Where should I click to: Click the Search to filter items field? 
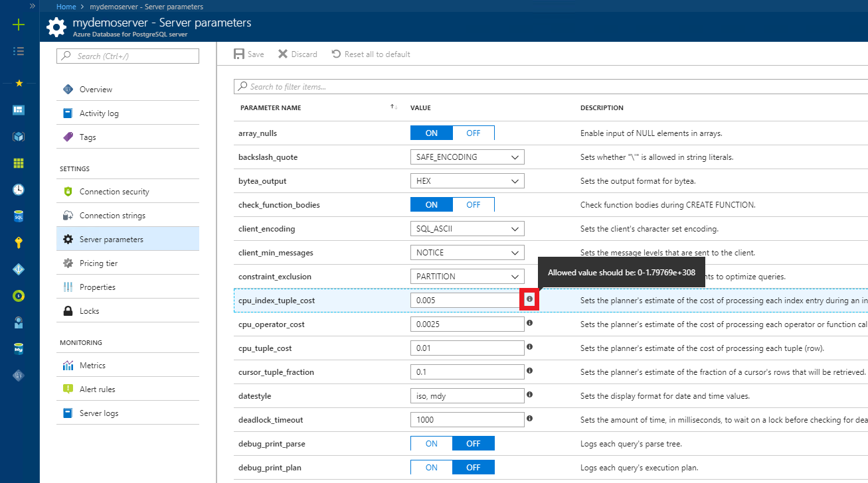tap(551, 86)
